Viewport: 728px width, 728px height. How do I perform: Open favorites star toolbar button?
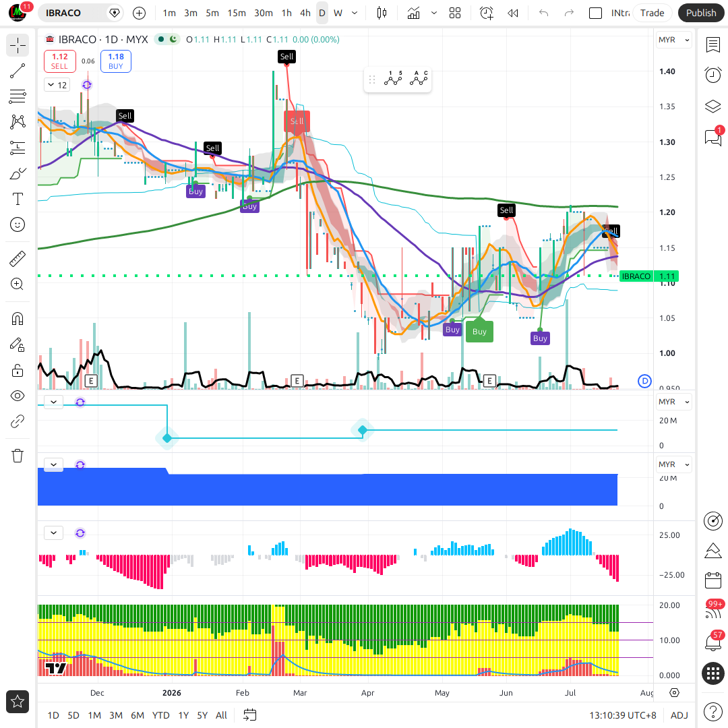pos(18,702)
